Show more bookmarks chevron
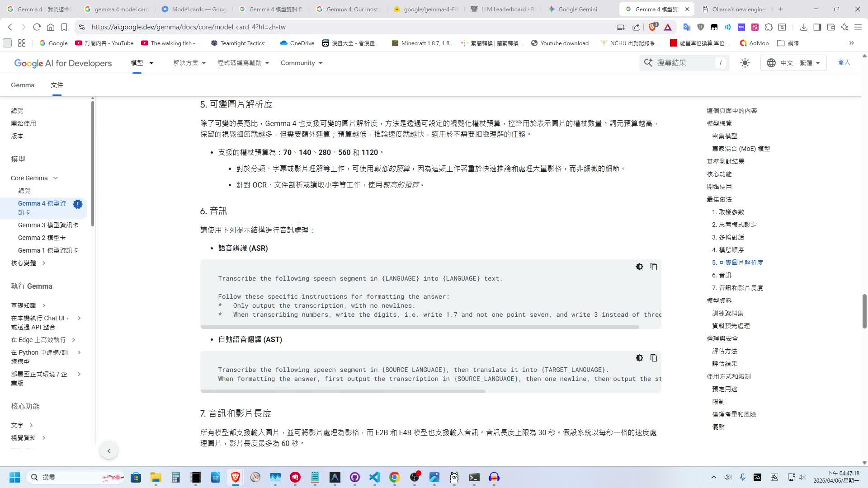Viewport: 868px width, 488px height. [851, 43]
